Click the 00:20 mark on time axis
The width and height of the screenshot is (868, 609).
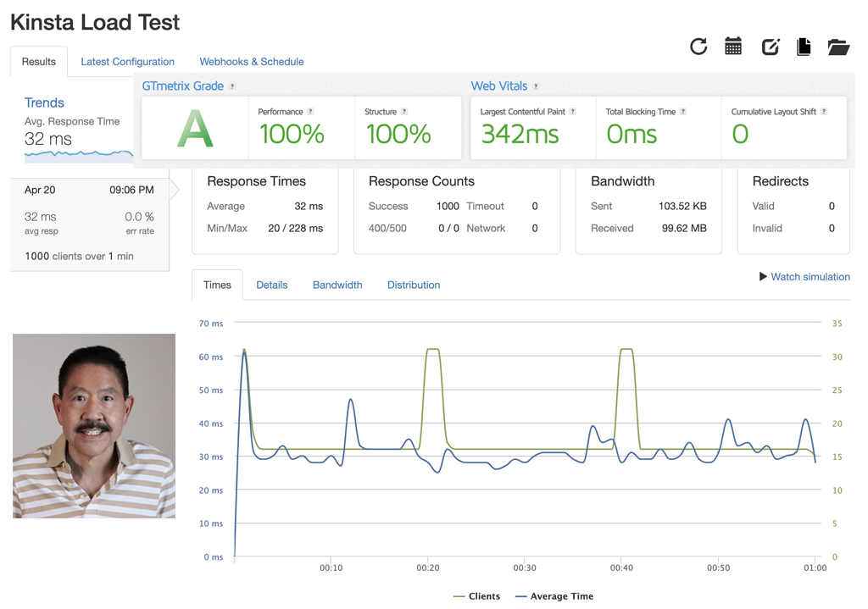point(428,567)
